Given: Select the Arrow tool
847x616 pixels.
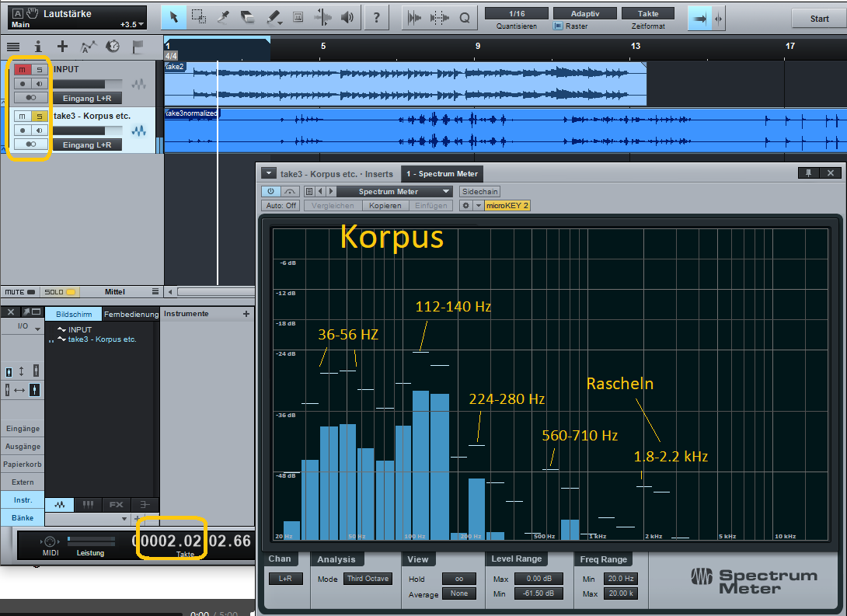Looking at the screenshot, I should [174, 17].
